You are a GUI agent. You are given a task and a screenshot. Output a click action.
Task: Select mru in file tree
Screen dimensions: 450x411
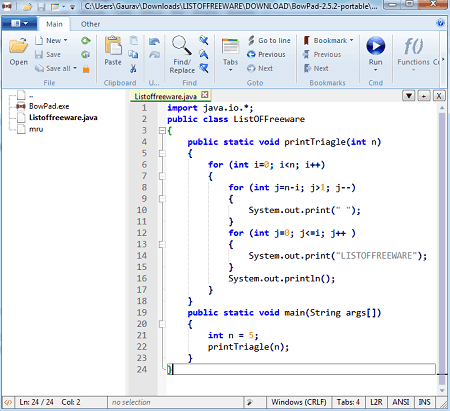30,129
